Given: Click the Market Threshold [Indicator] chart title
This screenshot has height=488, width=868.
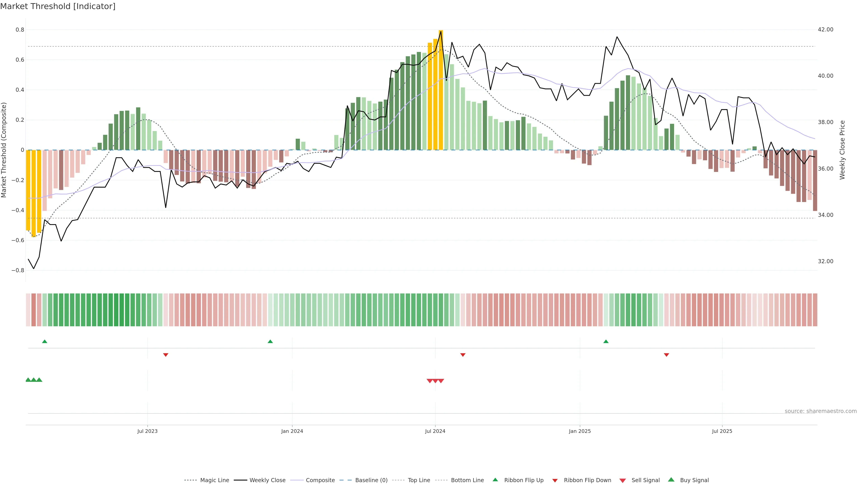Looking at the screenshot, I should click(58, 6).
